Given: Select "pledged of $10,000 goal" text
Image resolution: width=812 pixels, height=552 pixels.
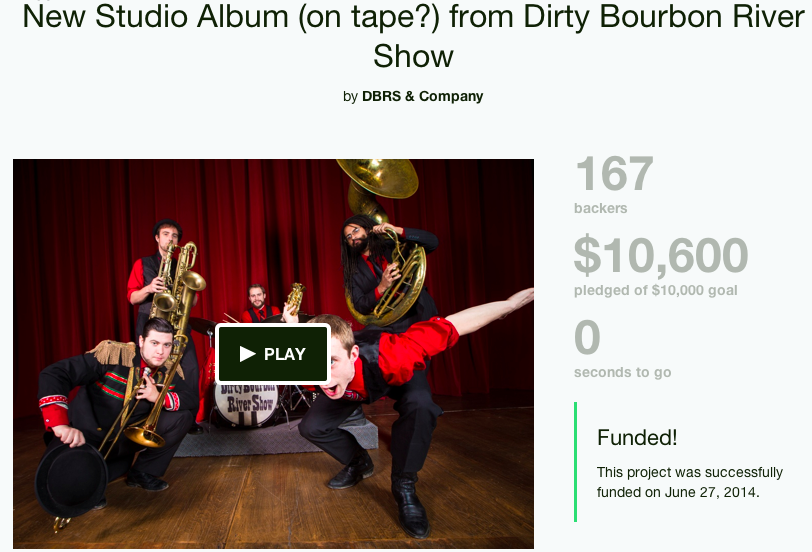Looking at the screenshot, I should coord(655,290).
